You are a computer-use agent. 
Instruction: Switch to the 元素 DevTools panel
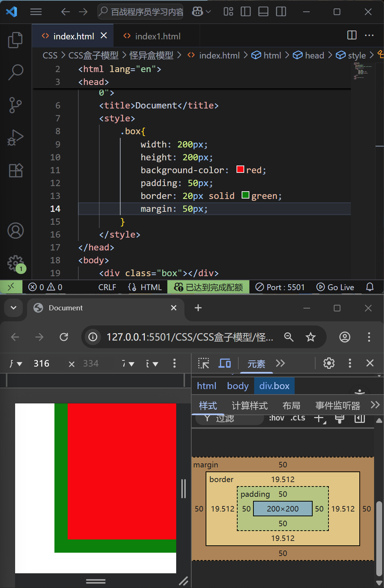[256, 364]
